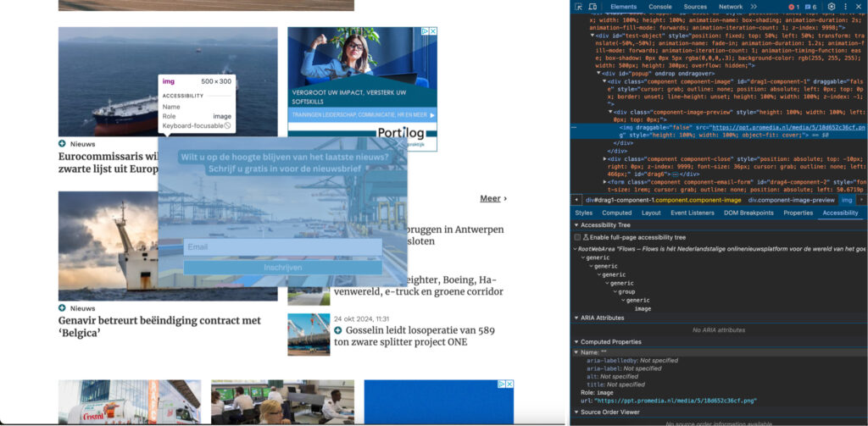
Task: Close the bottom blue ad via X
Action: 509,384
